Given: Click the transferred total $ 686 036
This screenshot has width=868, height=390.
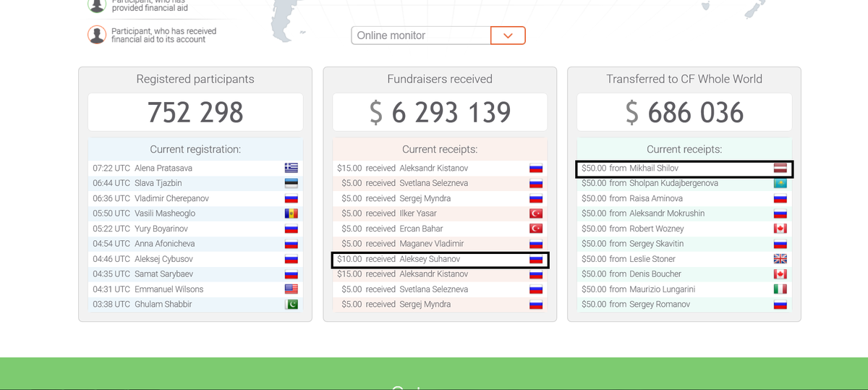Looking at the screenshot, I should [684, 112].
